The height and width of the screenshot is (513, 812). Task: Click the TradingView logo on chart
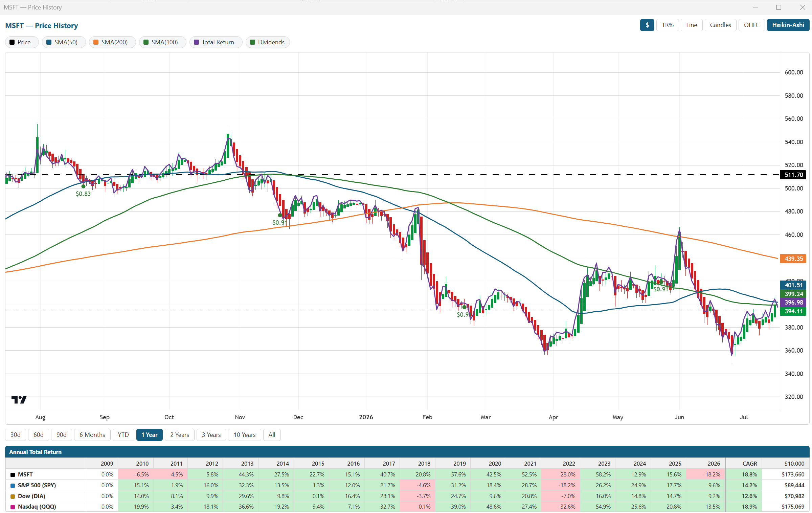(x=19, y=400)
